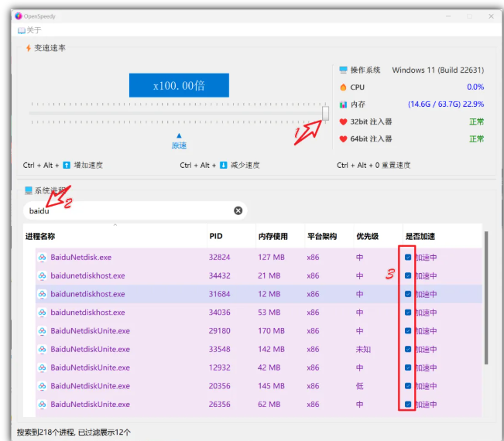Click icon of BaiduNetdiskUnite.exe PID 33548
The width and height of the screenshot is (504, 441).
point(42,349)
